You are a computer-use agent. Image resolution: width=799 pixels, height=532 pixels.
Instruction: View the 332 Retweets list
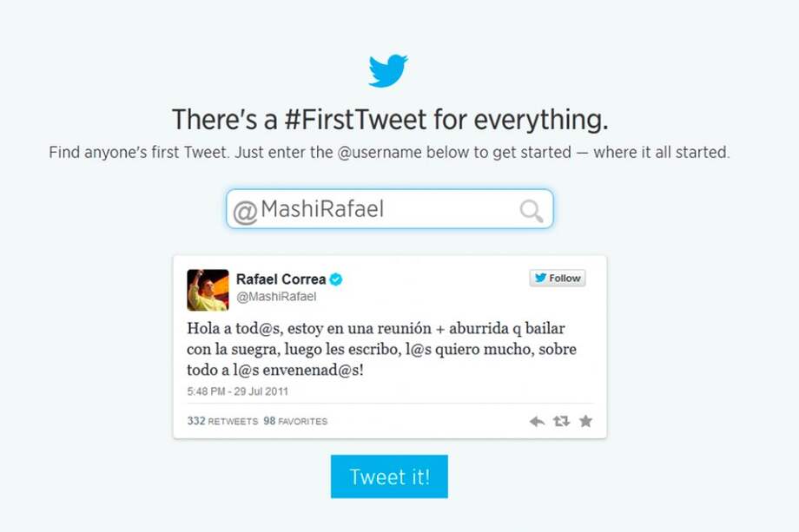[x=222, y=422]
